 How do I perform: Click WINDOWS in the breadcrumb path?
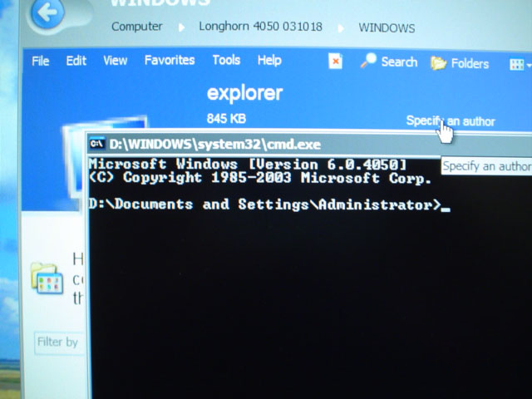tap(387, 27)
